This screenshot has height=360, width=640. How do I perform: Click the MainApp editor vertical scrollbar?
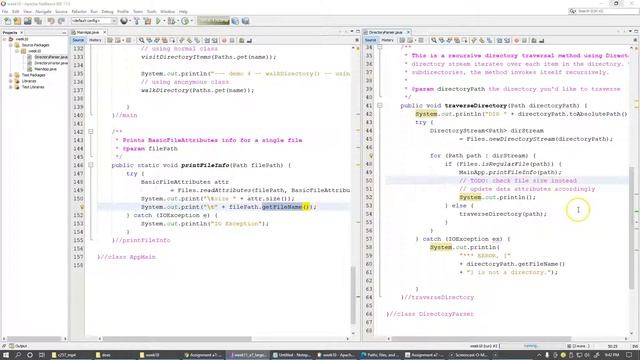click(x=353, y=294)
